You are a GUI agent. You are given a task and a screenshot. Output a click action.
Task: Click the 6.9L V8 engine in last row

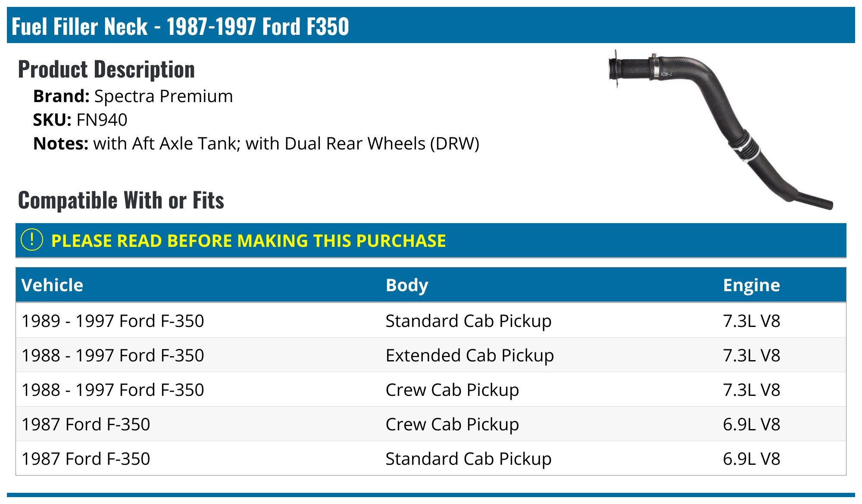coord(751,459)
